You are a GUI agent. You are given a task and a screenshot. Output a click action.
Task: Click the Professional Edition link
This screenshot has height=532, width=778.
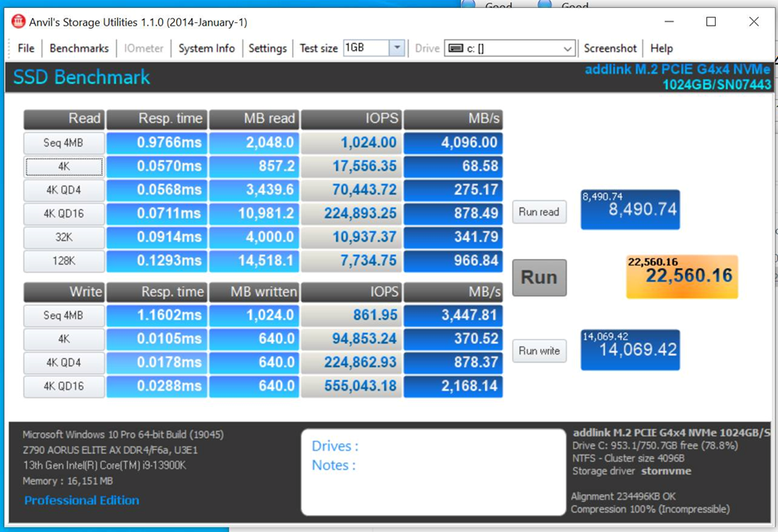[81, 500]
